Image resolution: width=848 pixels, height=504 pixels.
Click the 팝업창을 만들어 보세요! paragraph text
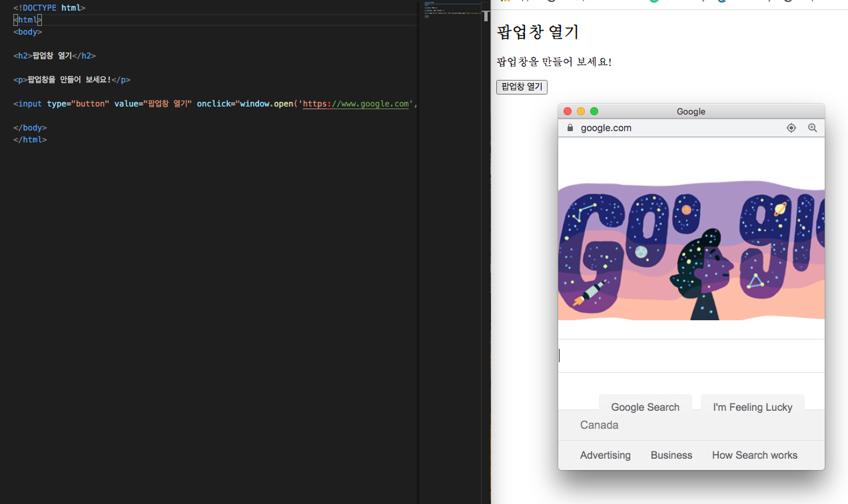tap(554, 62)
